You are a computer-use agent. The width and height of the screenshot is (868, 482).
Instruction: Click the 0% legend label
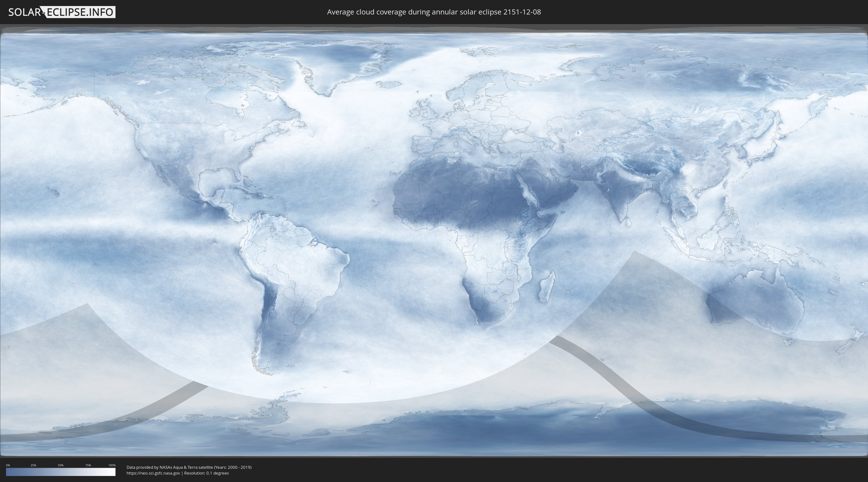(8, 465)
